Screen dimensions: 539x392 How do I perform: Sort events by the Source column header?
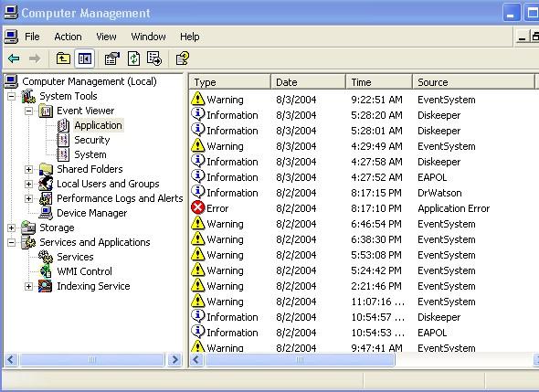(474, 82)
